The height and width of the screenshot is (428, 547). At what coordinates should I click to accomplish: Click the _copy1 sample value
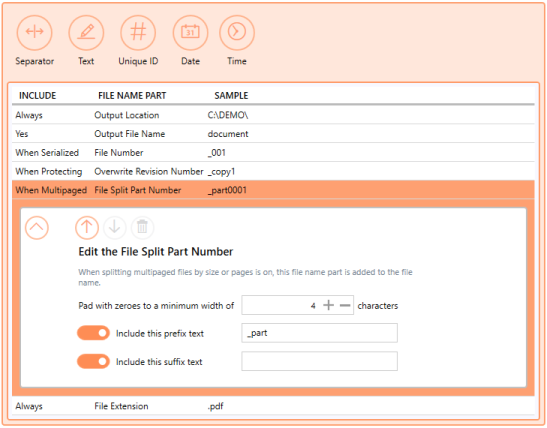222,172
